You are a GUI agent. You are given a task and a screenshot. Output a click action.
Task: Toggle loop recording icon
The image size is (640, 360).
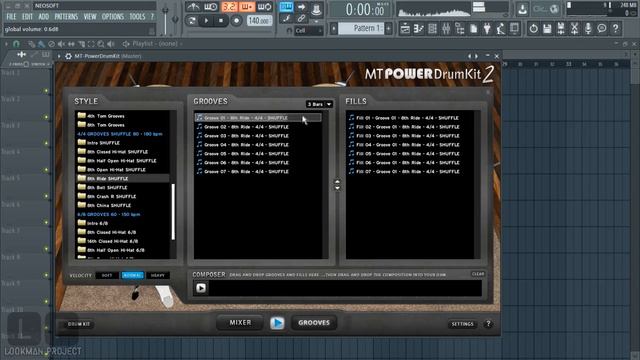(x=264, y=7)
